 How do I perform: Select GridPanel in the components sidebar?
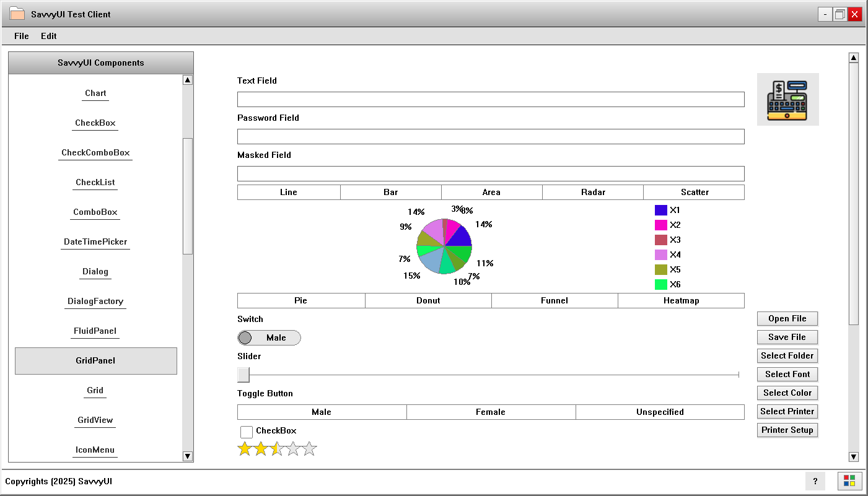(x=96, y=360)
